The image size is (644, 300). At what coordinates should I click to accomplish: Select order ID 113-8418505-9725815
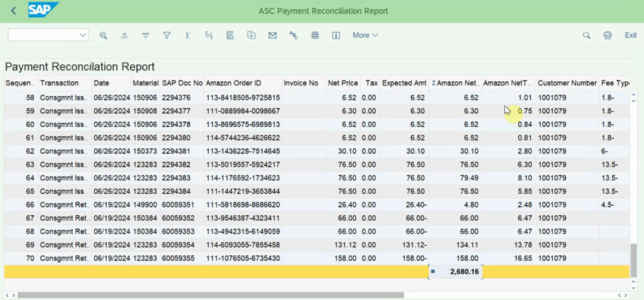[242, 98]
